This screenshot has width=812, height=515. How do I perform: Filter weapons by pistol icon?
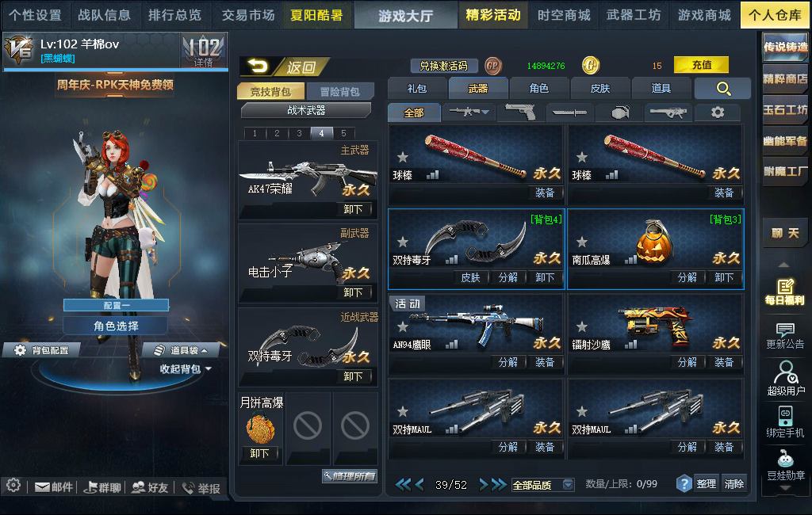520,112
